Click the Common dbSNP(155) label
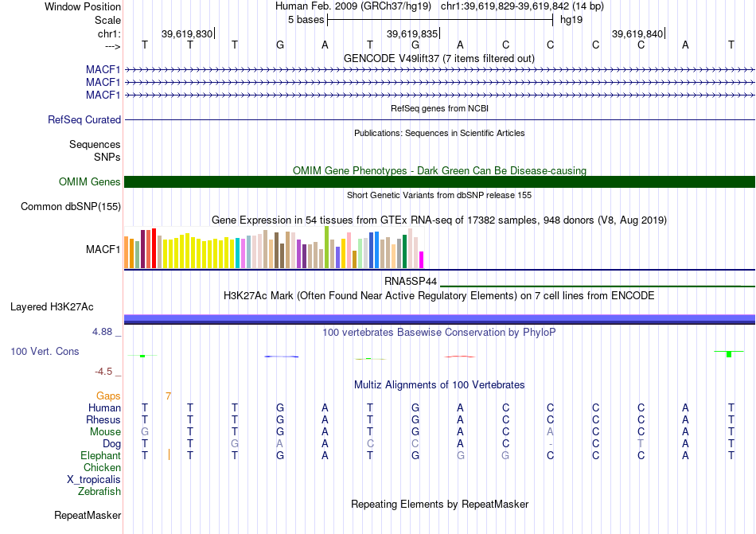This screenshot has height=534, width=756. pyautogui.click(x=71, y=207)
